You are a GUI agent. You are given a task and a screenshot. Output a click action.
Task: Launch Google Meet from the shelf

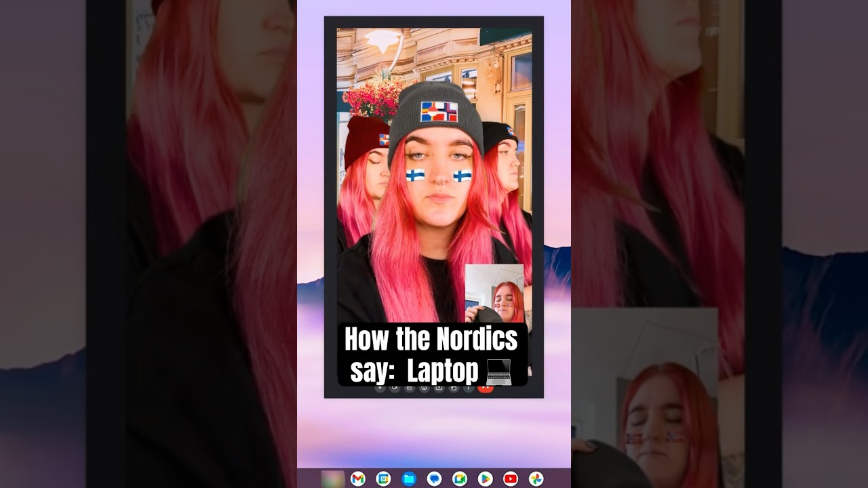pos(460,479)
